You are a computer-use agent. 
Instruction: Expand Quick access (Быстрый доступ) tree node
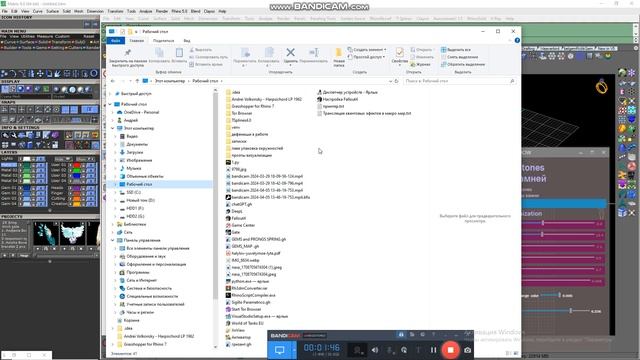(x=110, y=93)
